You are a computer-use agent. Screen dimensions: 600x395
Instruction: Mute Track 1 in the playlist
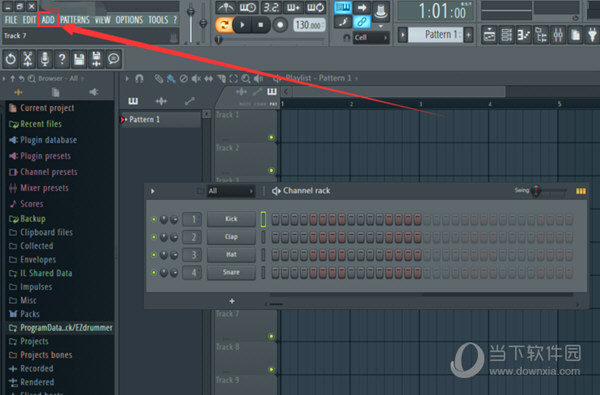coord(271,137)
